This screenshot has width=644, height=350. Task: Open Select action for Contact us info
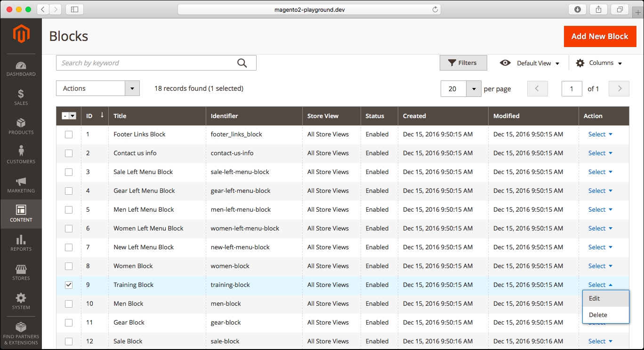[x=600, y=153]
